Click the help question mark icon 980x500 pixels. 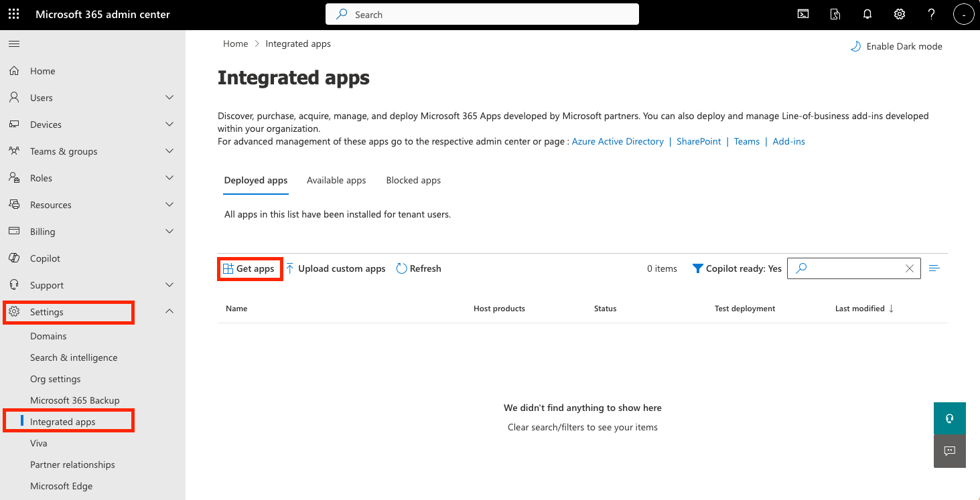pos(931,14)
